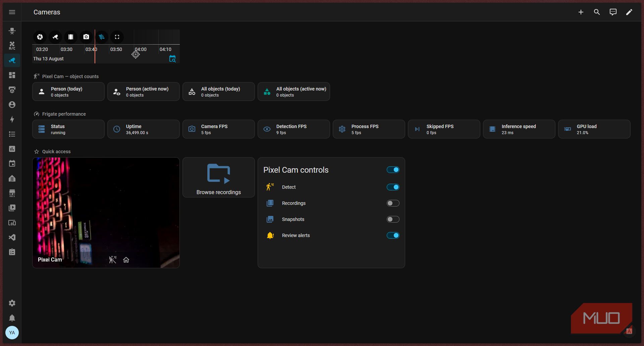Disable the Detect switch
The image size is (644, 346).
tap(393, 187)
